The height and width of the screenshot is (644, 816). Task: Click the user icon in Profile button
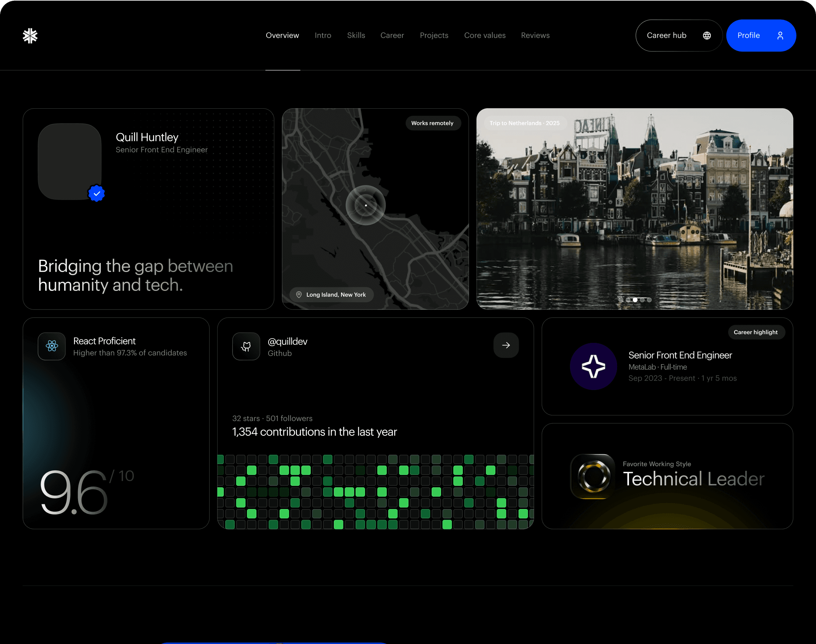point(780,35)
